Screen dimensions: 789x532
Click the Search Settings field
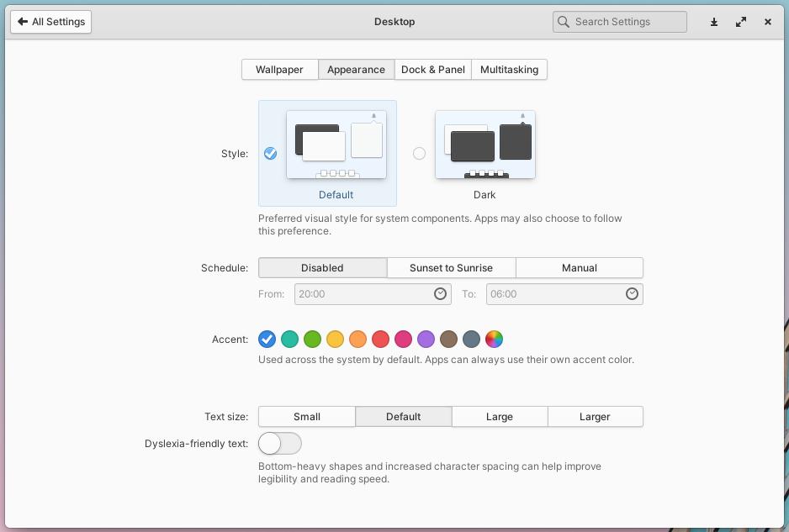[619, 21]
